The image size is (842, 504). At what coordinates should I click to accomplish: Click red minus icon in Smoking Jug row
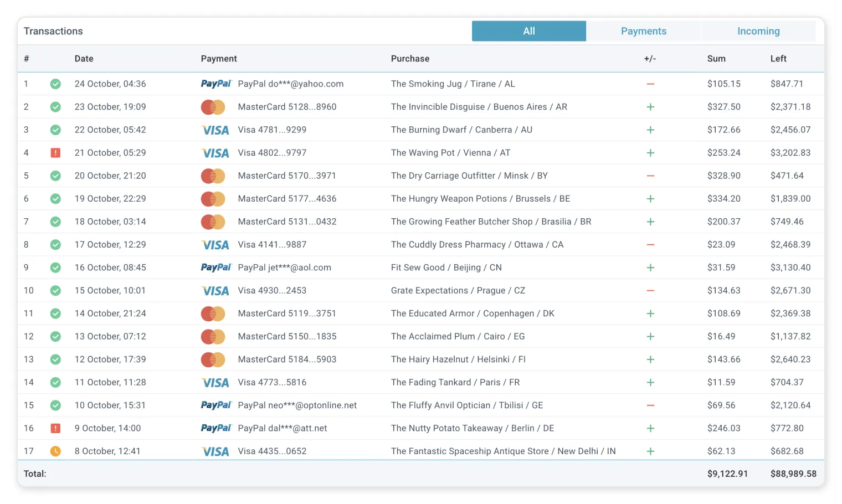(x=650, y=84)
